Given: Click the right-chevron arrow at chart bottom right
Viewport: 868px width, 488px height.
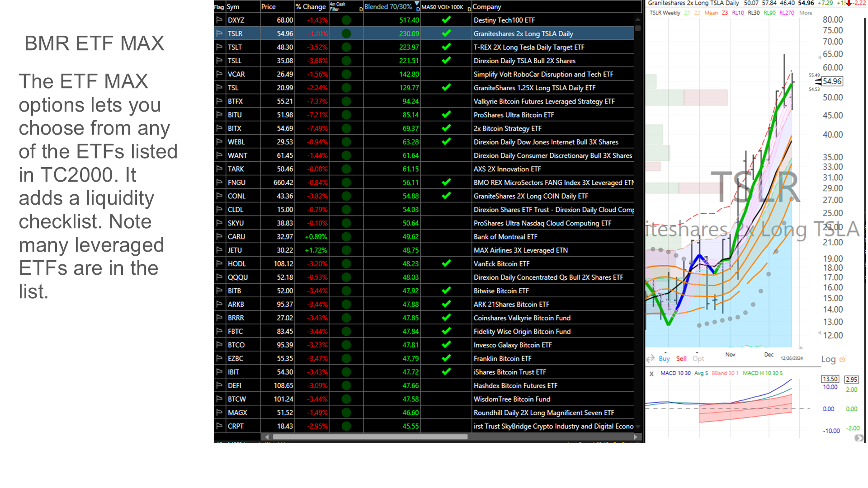Looking at the screenshot, I should click(x=858, y=437).
